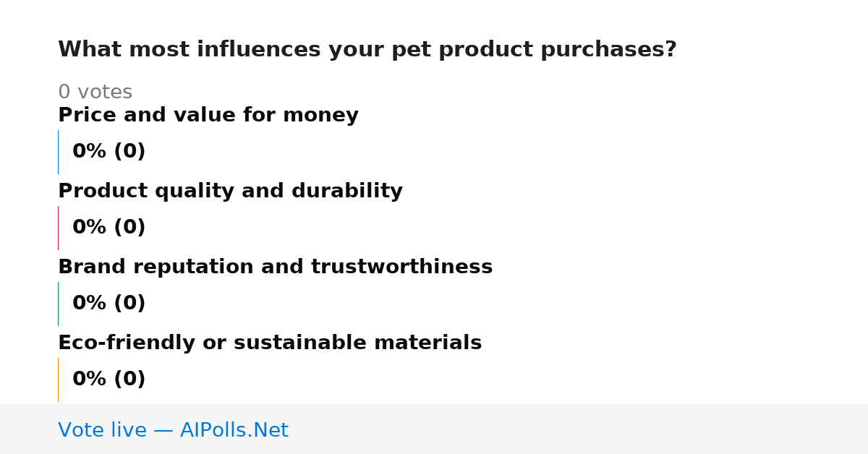The image size is (868, 454).
Task: Click the red result bar for Product quality
Action: click(x=58, y=228)
